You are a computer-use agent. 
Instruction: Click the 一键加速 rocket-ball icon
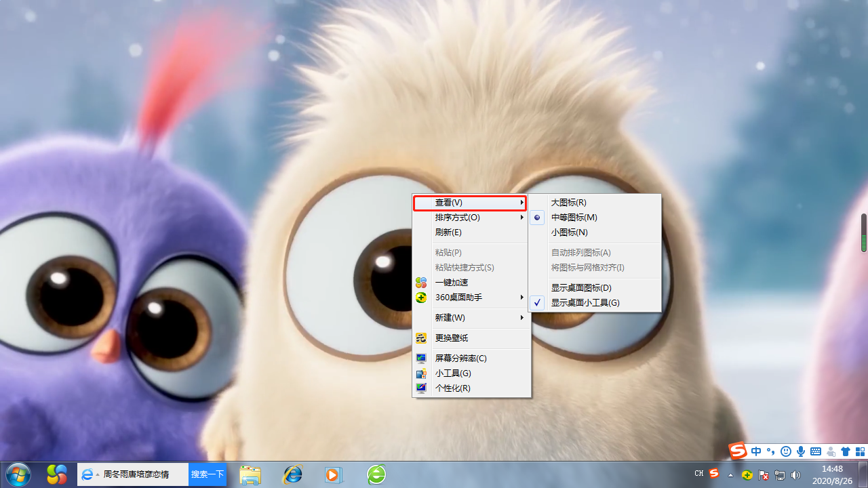tap(421, 283)
